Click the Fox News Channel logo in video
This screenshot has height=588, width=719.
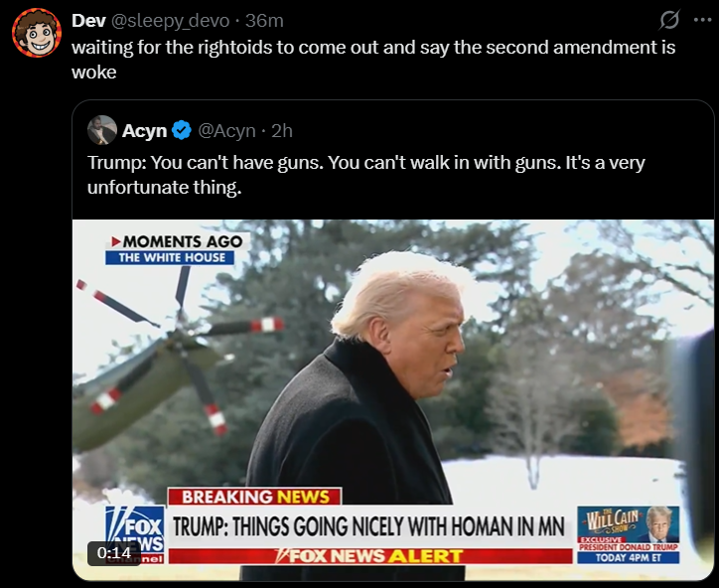click(135, 534)
